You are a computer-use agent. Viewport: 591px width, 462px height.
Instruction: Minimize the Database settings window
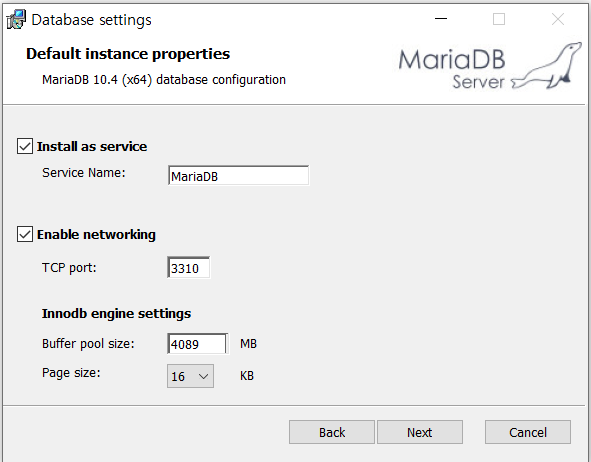pos(441,19)
